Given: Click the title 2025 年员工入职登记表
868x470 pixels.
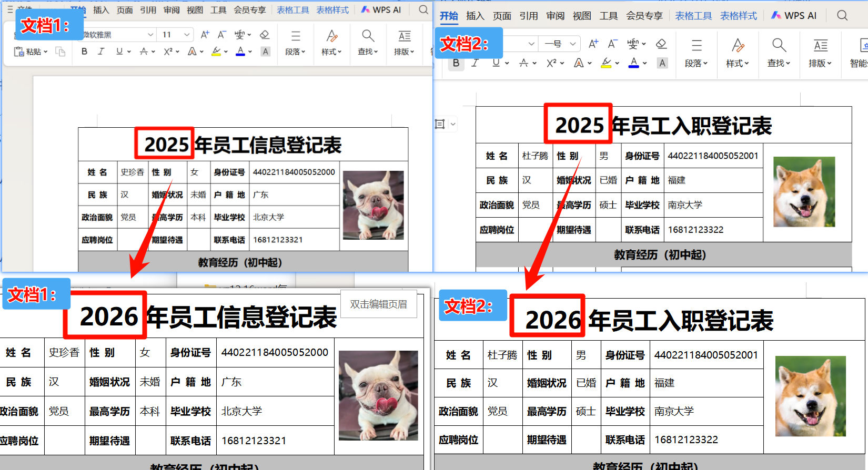Looking at the screenshot, I should point(663,125).
